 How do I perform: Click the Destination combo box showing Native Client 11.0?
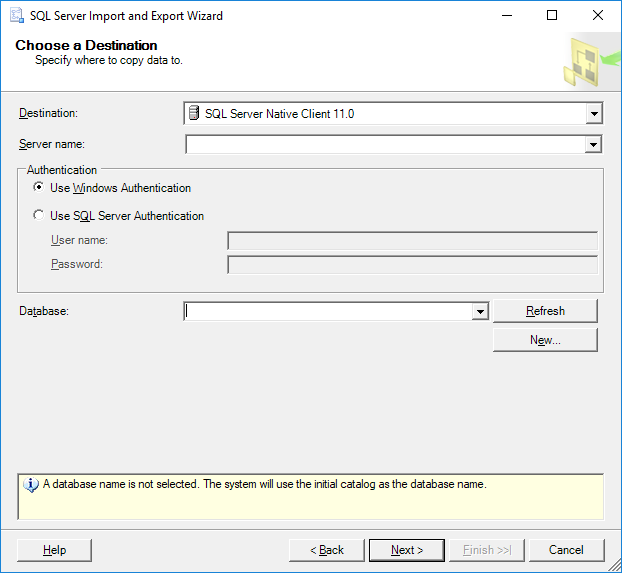(393, 113)
